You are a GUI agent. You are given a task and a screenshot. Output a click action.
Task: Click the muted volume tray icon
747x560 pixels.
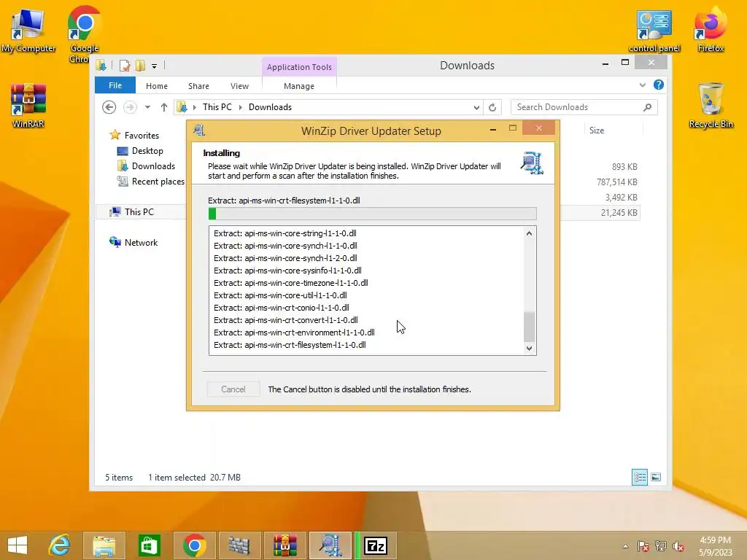tap(678, 546)
